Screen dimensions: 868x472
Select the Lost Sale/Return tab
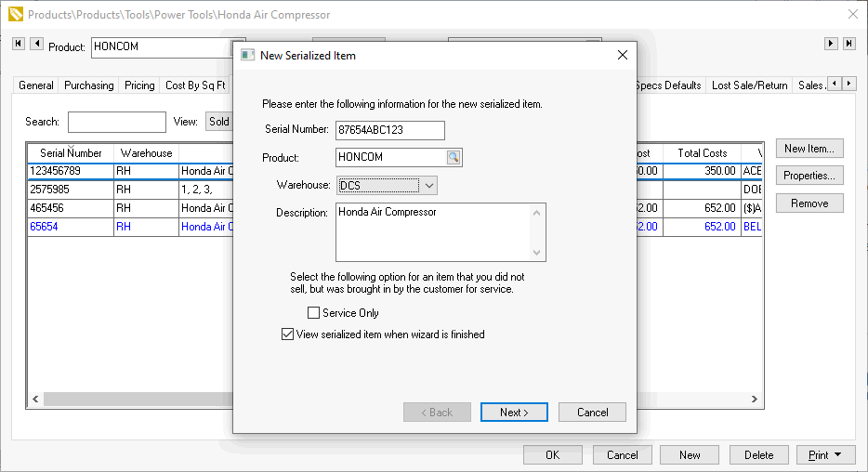750,85
